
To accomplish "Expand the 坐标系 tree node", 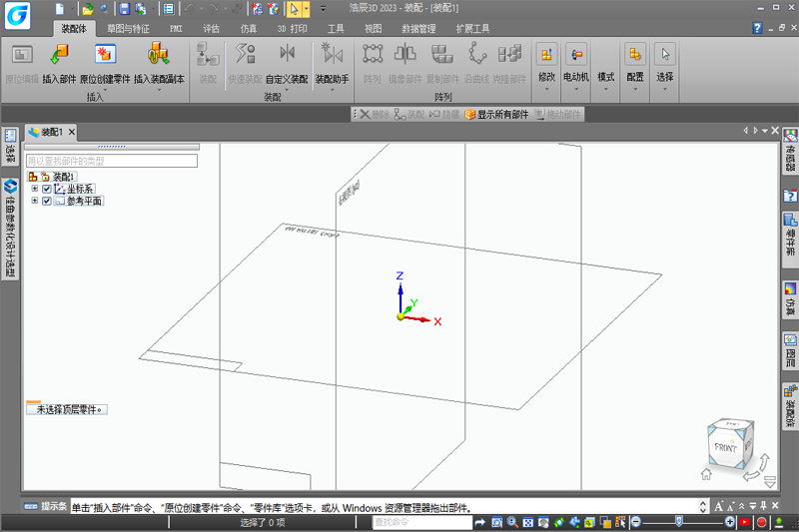I will 35,189.
